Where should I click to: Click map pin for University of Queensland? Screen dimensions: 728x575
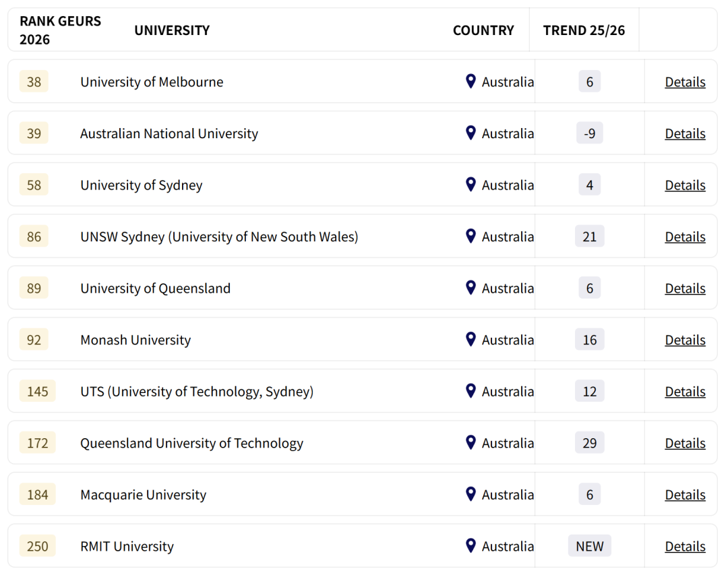click(471, 288)
